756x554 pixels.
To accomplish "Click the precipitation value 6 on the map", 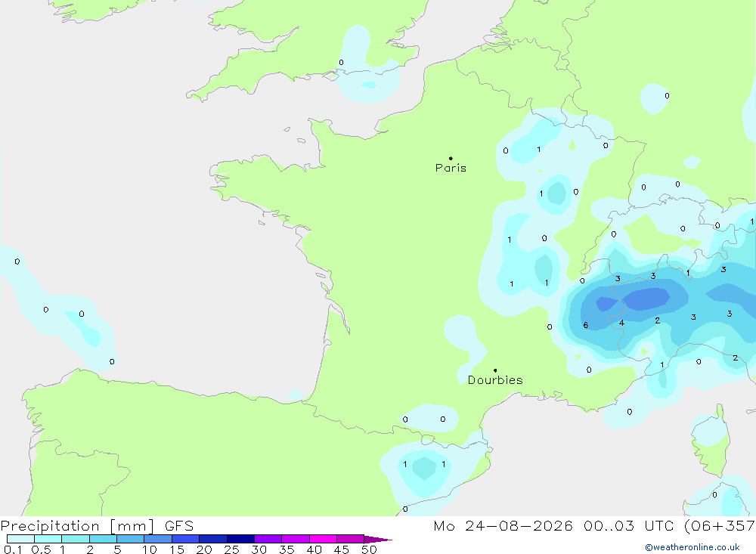I will coord(585,326).
